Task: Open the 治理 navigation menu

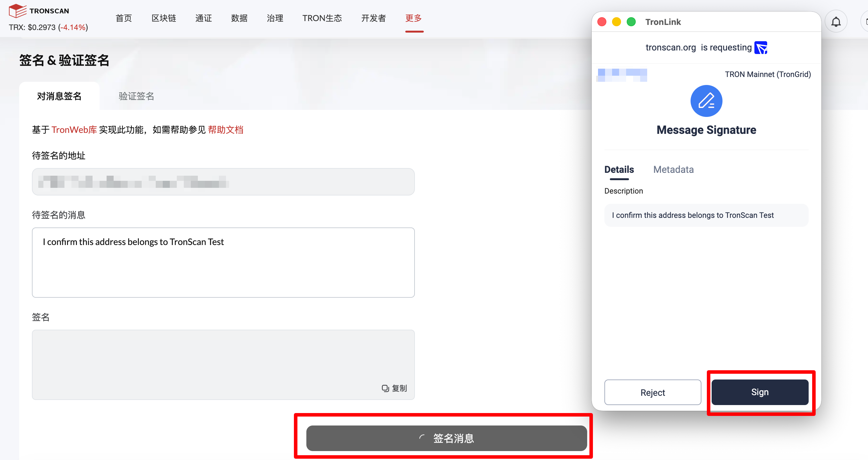Action: point(275,18)
